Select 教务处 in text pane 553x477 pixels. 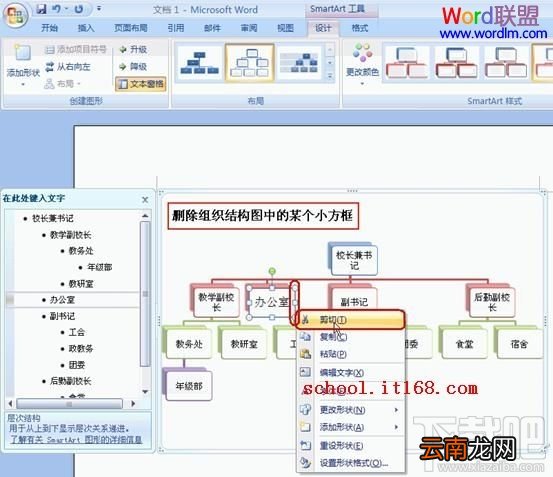pos(81,251)
